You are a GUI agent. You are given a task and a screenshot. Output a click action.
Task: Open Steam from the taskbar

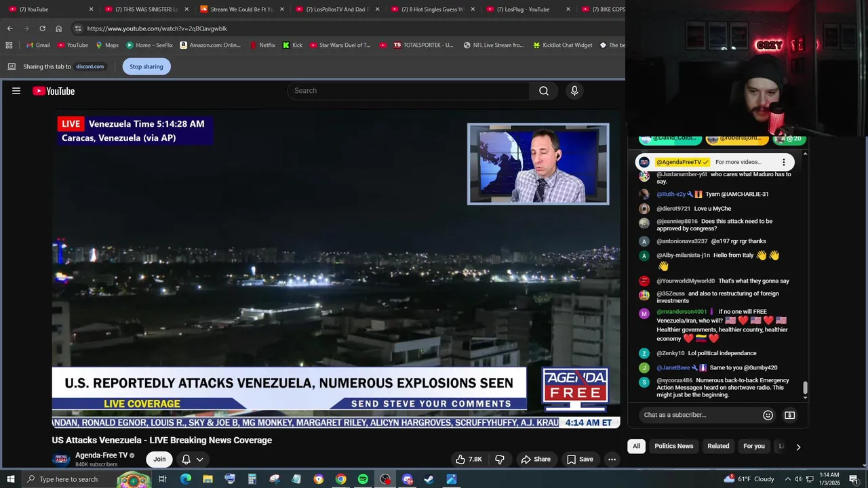tap(429, 479)
